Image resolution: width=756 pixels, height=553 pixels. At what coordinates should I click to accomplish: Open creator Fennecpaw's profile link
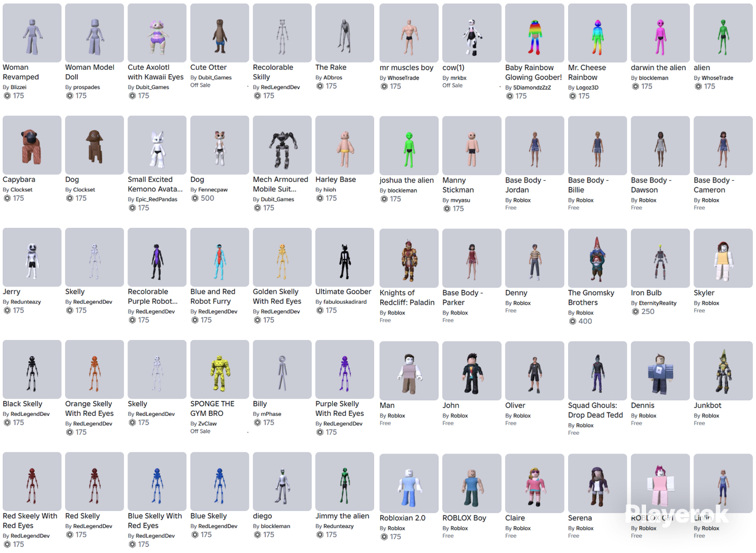pyautogui.click(x=213, y=190)
